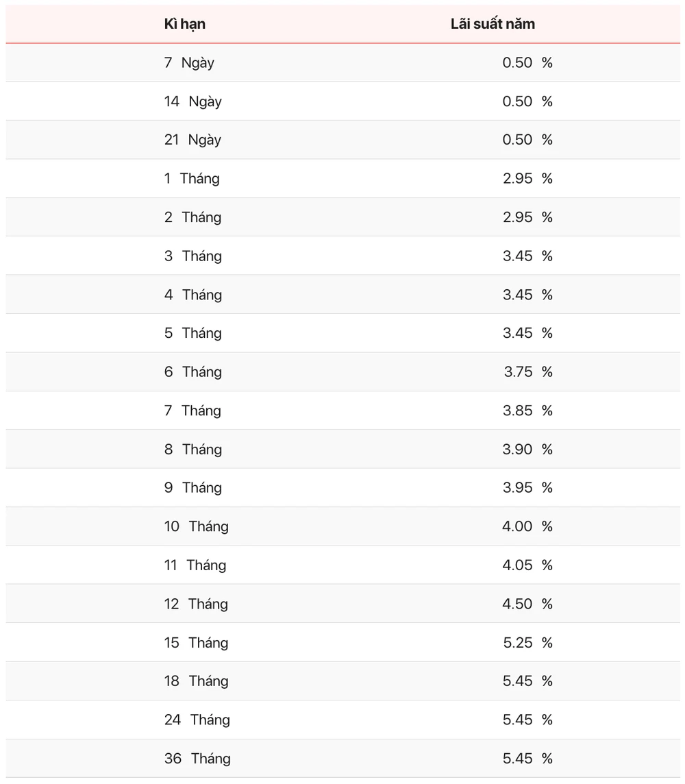Select the "7 Ngày" term row
685x784 pixels.
tap(189, 63)
